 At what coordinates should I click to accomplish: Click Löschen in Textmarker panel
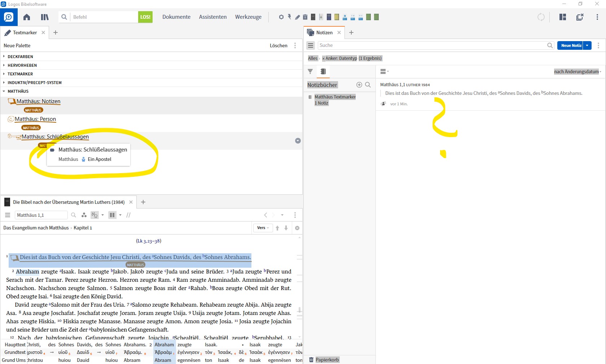(278, 45)
